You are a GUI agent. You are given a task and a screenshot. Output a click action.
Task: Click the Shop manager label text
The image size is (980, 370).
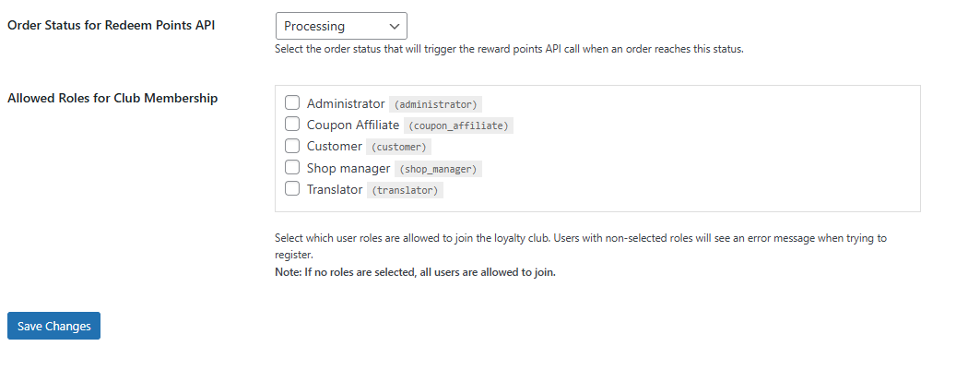point(348,168)
